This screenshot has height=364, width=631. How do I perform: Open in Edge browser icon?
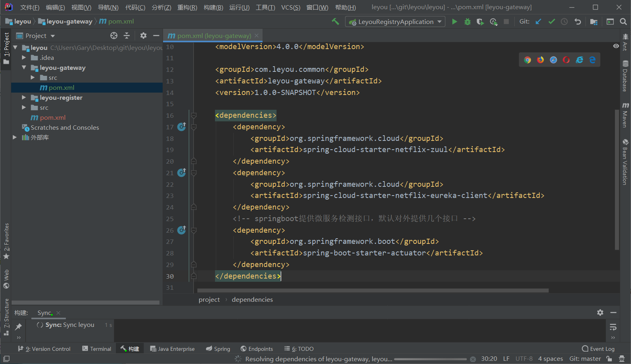click(x=592, y=60)
